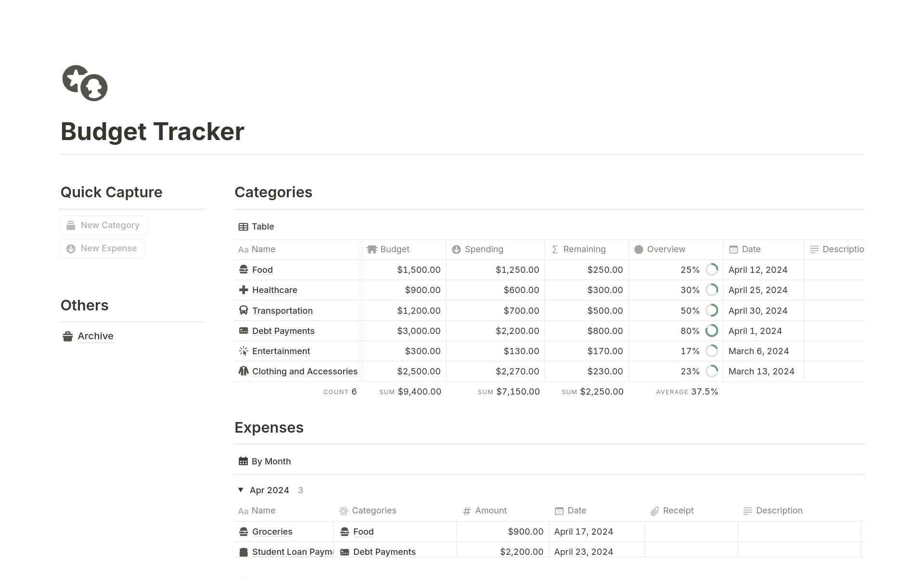Image resolution: width=924 pixels, height=577 pixels.
Task: Click the Healthcare plus icon
Action: pyautogui.click(x=244, y=290)
